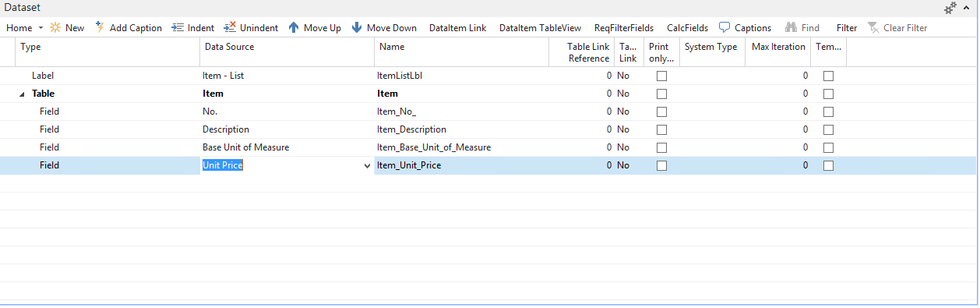
Task: Toggle Print only checkbox for Item_No_ row
Action: coord(662,112)
